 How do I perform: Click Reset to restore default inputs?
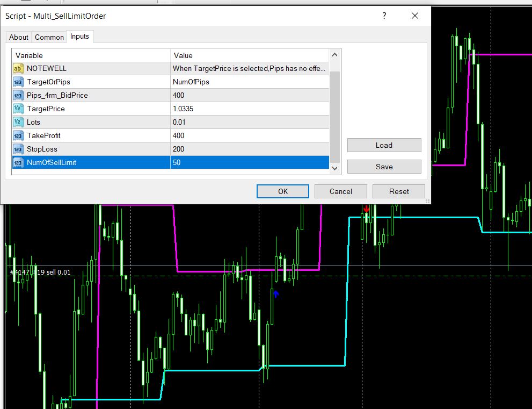tap(398, 191)
